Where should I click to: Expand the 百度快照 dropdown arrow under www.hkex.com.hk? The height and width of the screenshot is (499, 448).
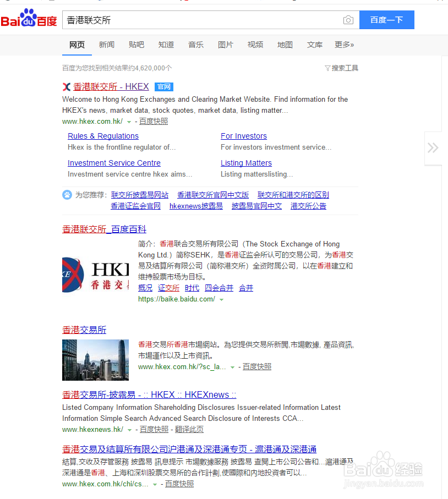[129, 121]
